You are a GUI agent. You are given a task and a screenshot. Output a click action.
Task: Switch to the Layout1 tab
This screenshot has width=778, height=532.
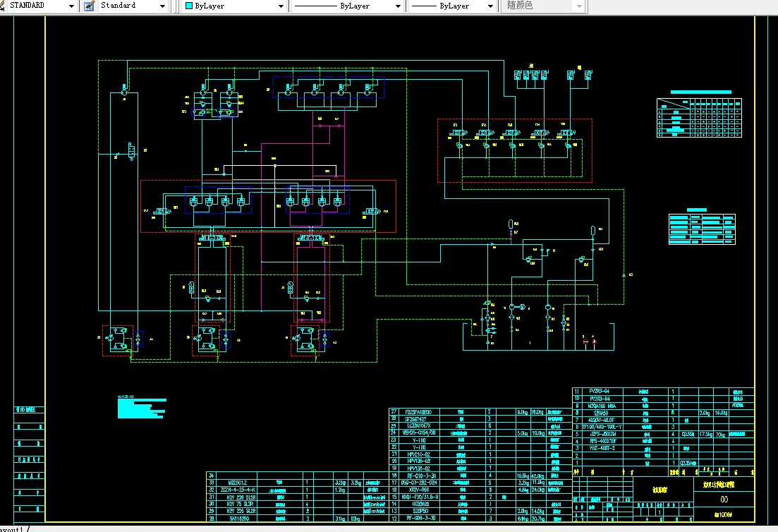pyautogui.click(x=12, y=529)
